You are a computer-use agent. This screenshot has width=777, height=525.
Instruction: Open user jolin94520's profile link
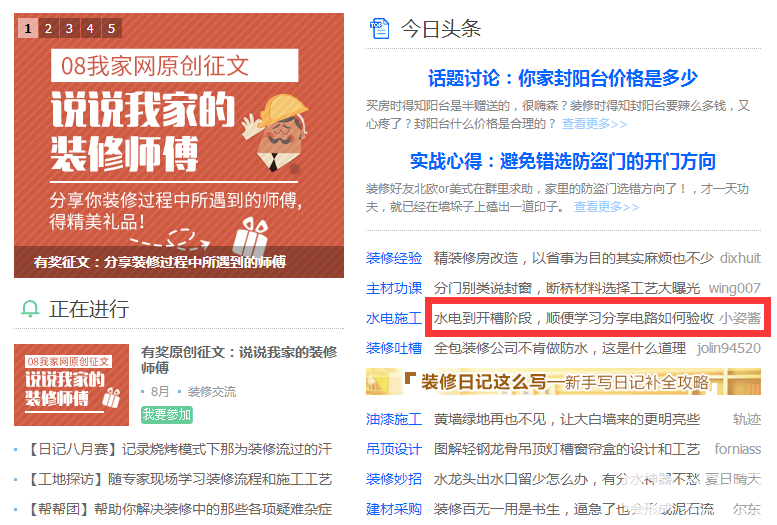tap(728, 349)
